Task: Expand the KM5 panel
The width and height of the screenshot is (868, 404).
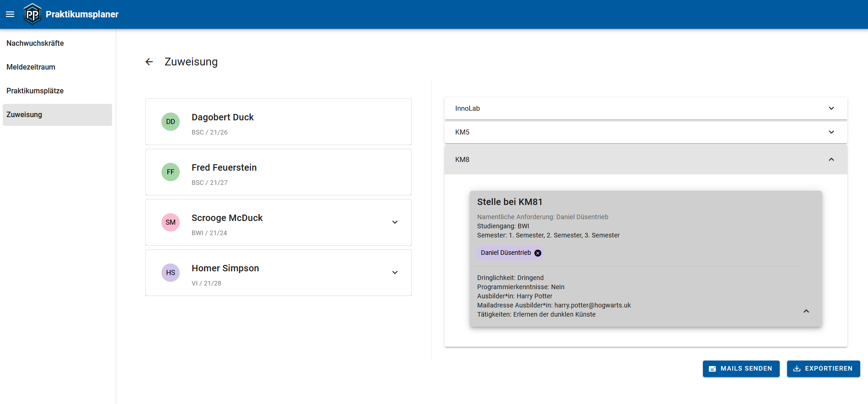Action: click(831, 132)
